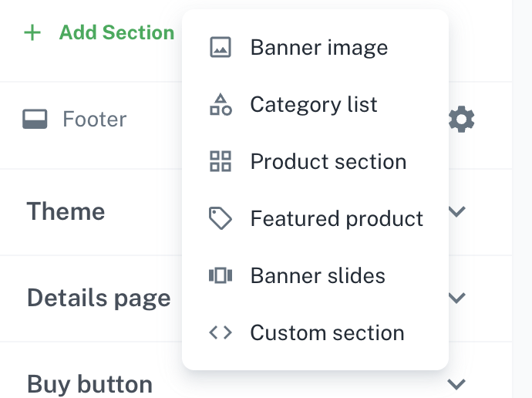Click the Featured product tag icon

pos(221,219)
